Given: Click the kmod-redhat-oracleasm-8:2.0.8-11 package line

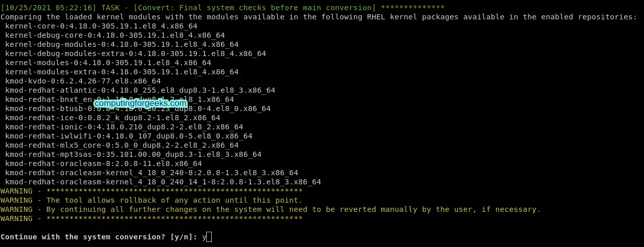Looking at the screenshot, I should pos(103,163).
